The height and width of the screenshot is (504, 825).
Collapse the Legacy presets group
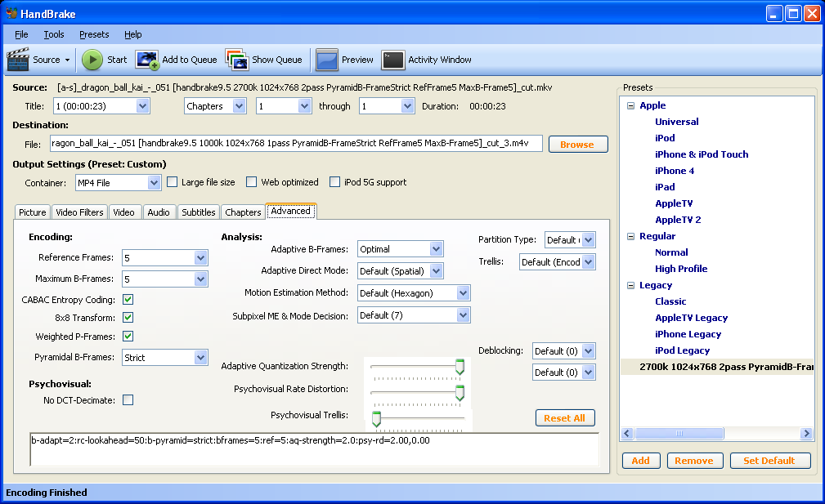coord(631,285)
